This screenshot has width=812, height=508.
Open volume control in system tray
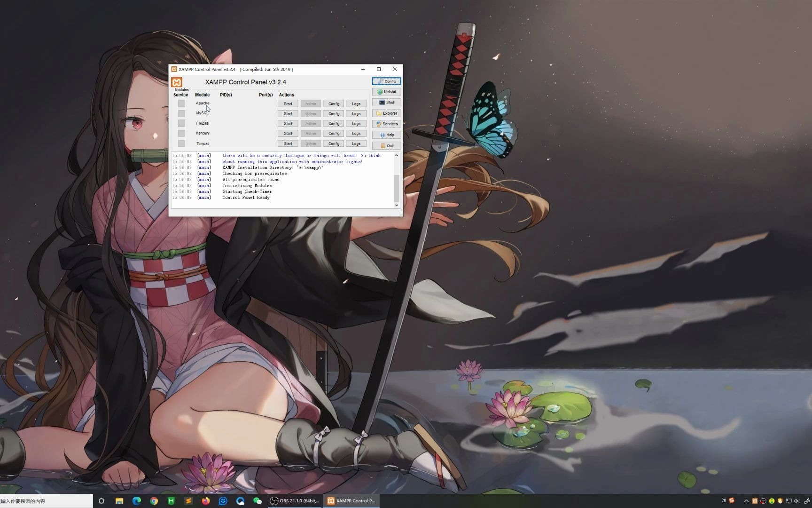point(796,501)
